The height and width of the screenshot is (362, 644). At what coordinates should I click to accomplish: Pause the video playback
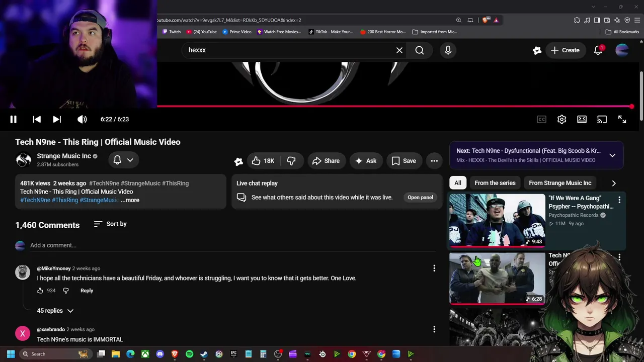click(14, 119)
